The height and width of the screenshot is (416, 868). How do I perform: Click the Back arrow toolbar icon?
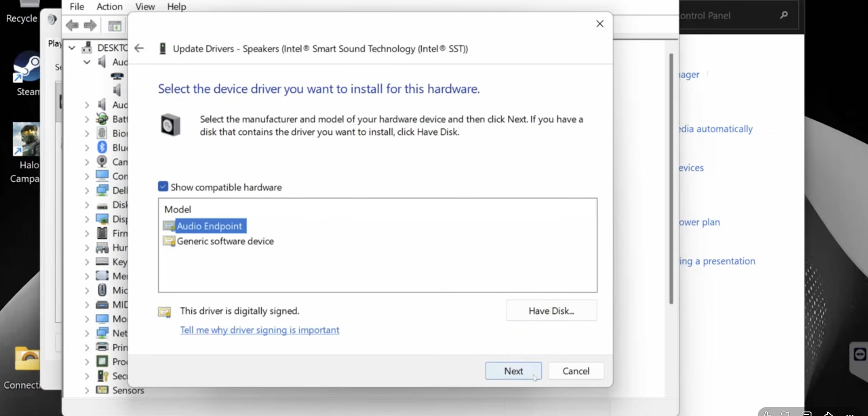72,25
